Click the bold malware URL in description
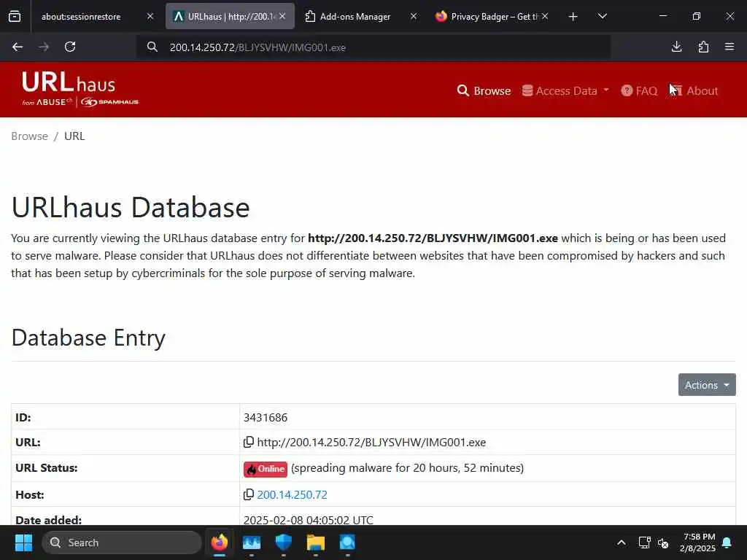This screenshot has height=560, width=747. point(433,238)
